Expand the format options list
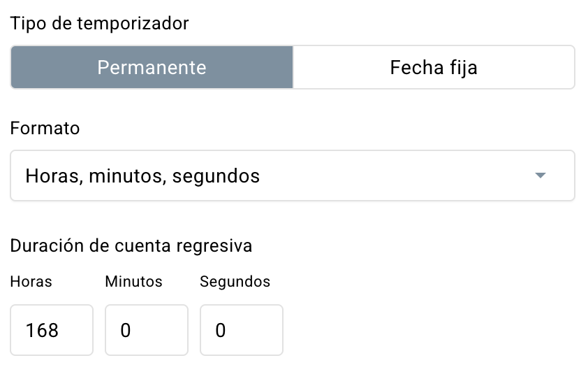Viewport: 588px width, 372px height. tap(540, 176)
